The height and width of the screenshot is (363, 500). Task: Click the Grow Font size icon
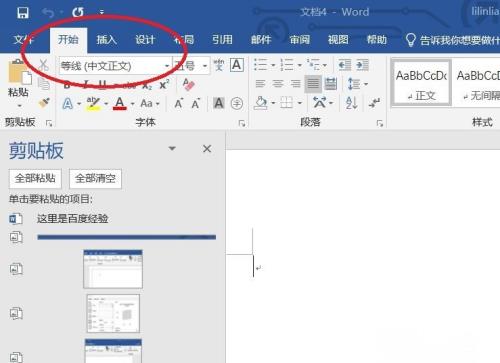click(x=179, y=103)
